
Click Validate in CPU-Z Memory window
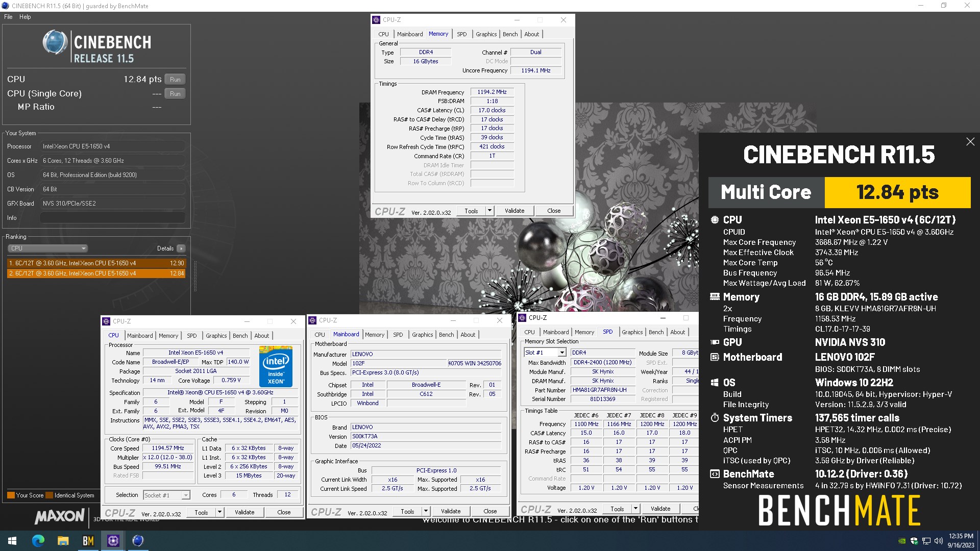pyautogui.click(x=514, y=211)
